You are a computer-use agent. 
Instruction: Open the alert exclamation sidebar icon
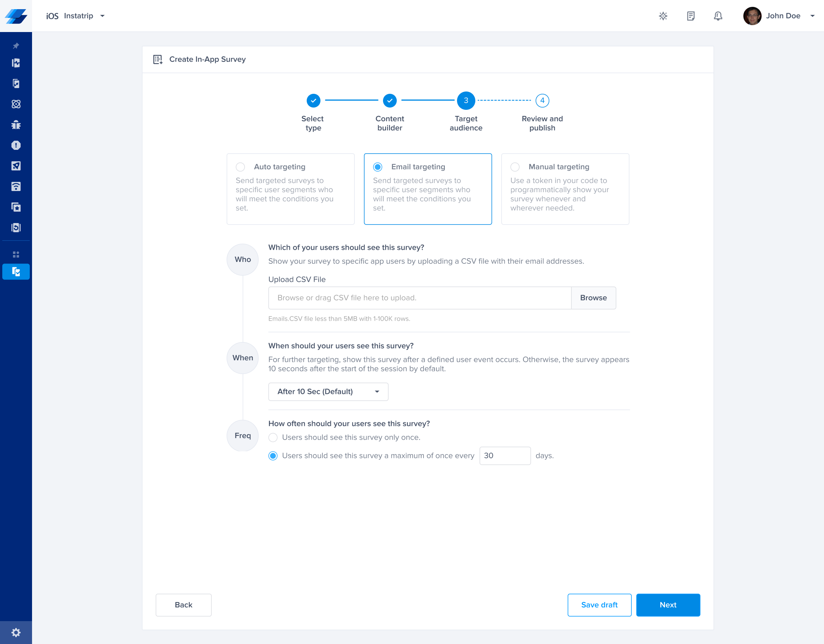click(16, 145)
